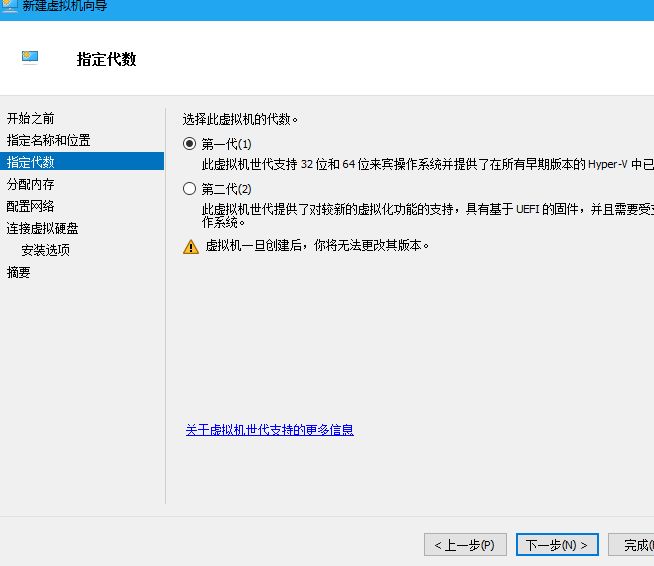
Task: Click the title bar 新建虚拟机向导 icon
Action: pos(9,6)
